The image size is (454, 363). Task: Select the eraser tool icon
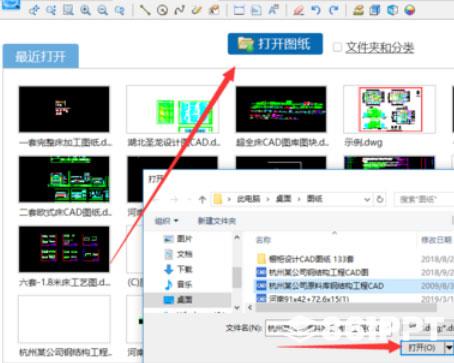[x=298, y=10]
